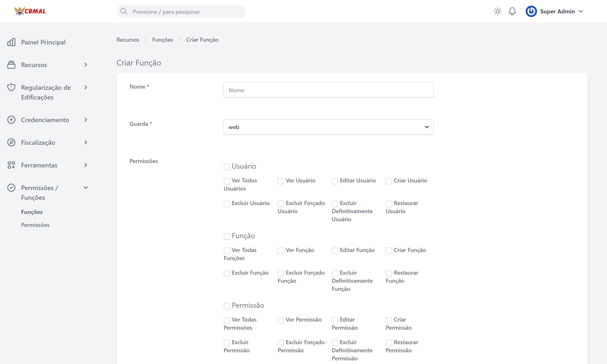
Task: Click the Super Admin avatar icon
Action: (x=531, y=11)
